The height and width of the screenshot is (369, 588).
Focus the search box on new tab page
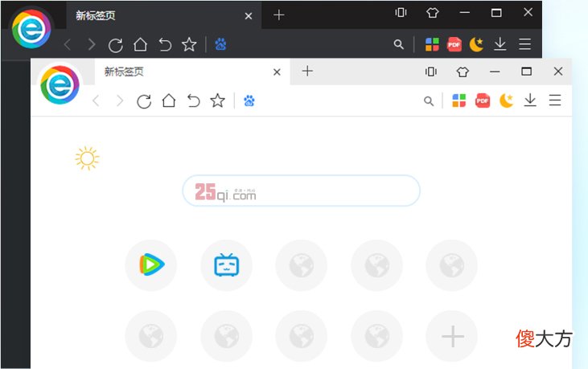pos(301,191)
